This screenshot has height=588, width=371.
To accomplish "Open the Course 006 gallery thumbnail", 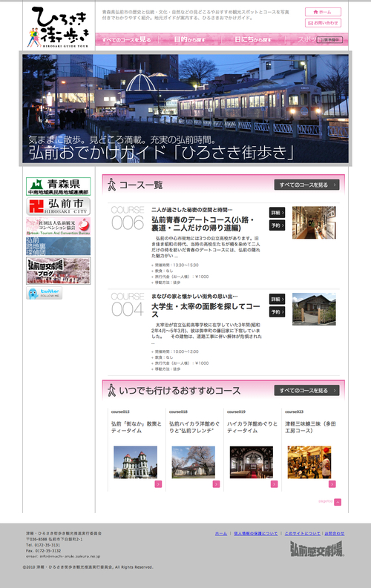I will click(x=314, y=222).
